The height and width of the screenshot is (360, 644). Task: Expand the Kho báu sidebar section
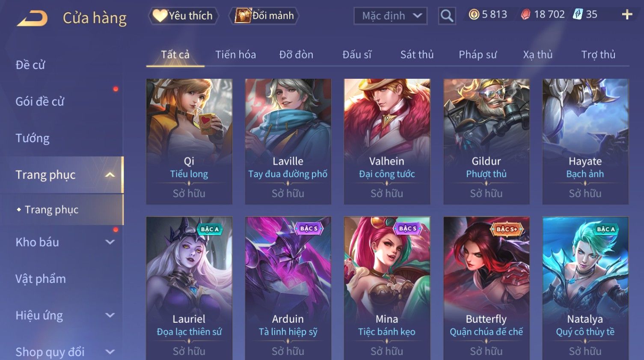click(x=110, y=242)
